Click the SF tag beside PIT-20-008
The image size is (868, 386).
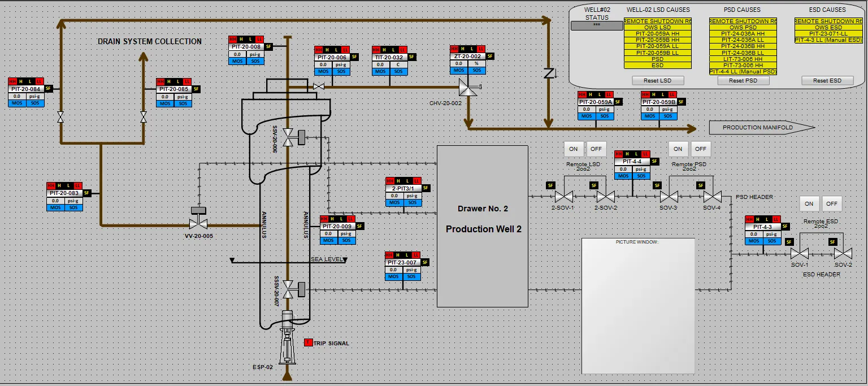pyautogui.click(x=268, y=47)
